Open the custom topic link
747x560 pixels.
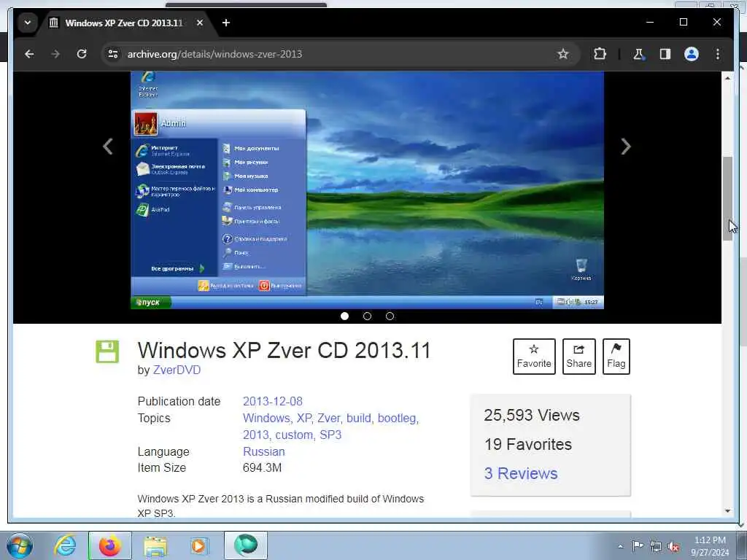[x=295, y=435]
